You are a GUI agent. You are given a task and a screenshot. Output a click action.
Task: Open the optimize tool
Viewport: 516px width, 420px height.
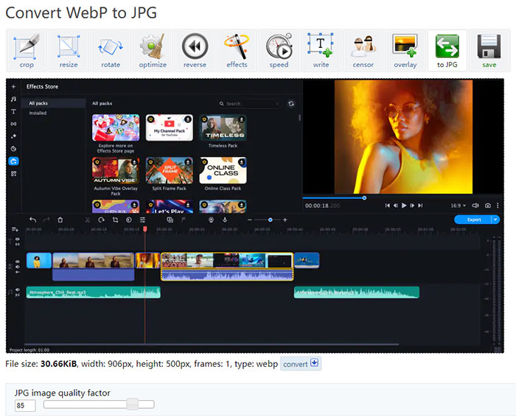pyautogui.click(x=153, y=50)
